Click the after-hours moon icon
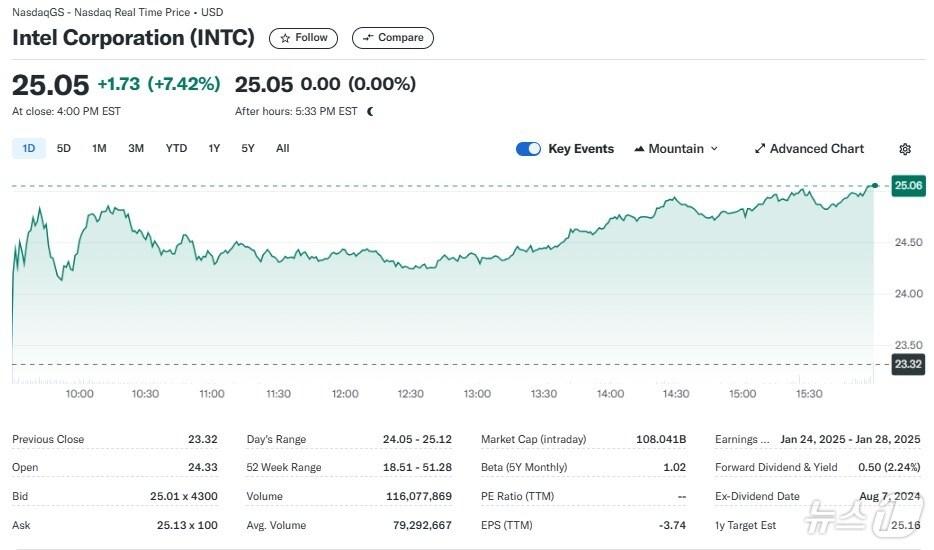 coord(370,112)
